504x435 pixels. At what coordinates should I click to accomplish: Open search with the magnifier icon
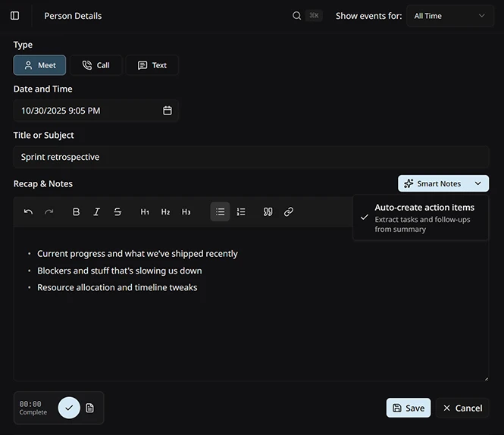[296, 16]
